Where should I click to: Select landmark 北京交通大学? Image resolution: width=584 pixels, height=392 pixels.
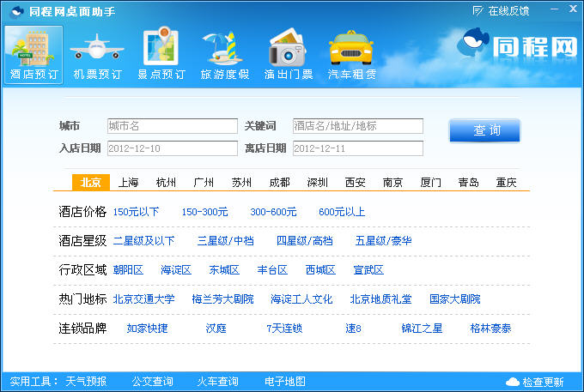[x=143, y=299]
